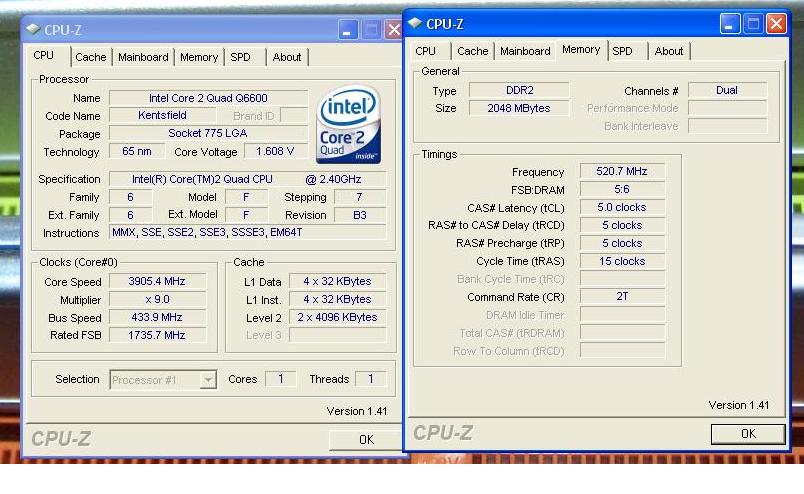Open About tab in left CPU-Z window

[x=287, y=57]
